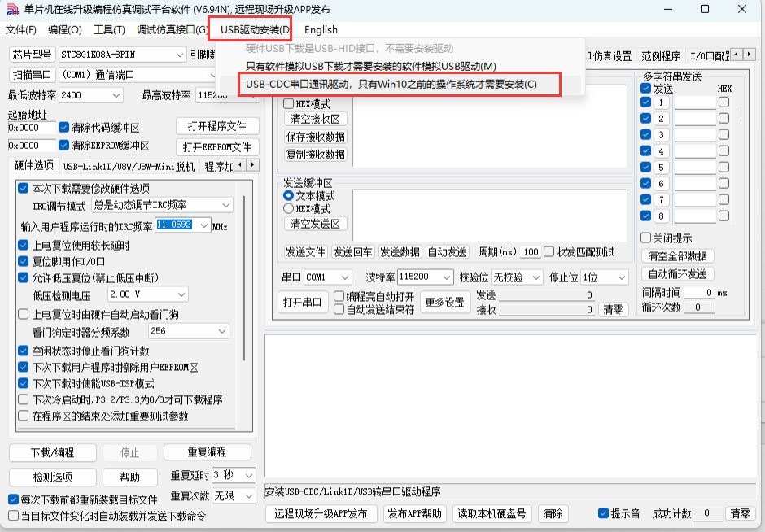The width and height of the screenshot is (765, 532).
Task: Click 保存接收数据 button
Action: (315, 137)
